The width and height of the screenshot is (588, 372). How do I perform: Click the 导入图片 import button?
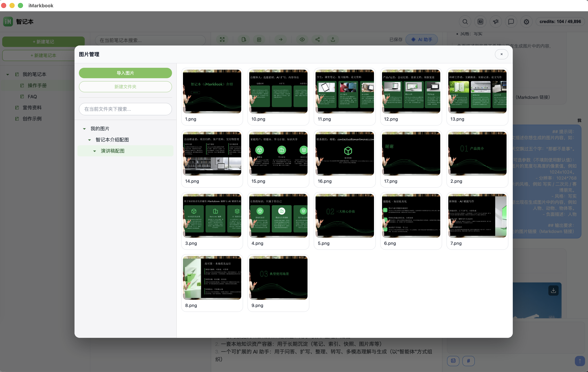(x=125, y=73)
